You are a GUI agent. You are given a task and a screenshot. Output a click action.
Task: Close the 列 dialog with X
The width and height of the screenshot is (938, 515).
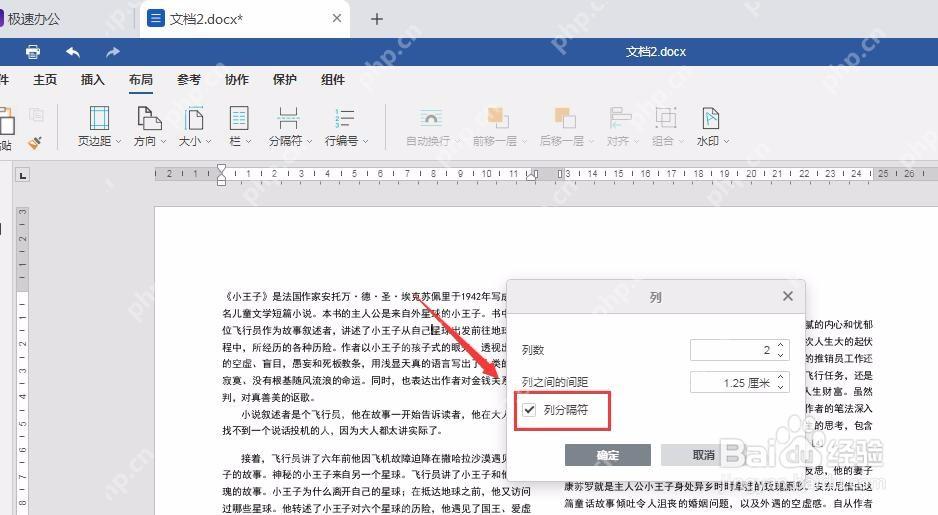[788, 296]
